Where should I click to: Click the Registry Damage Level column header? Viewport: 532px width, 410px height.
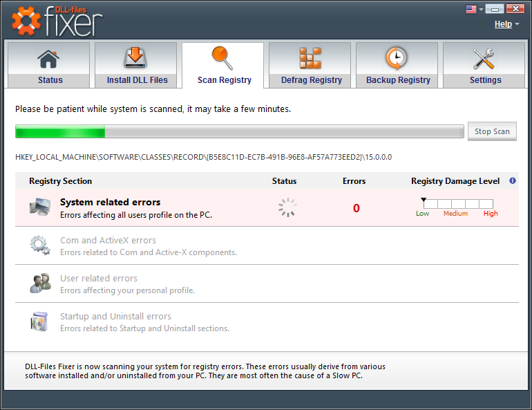pos(455,181)
